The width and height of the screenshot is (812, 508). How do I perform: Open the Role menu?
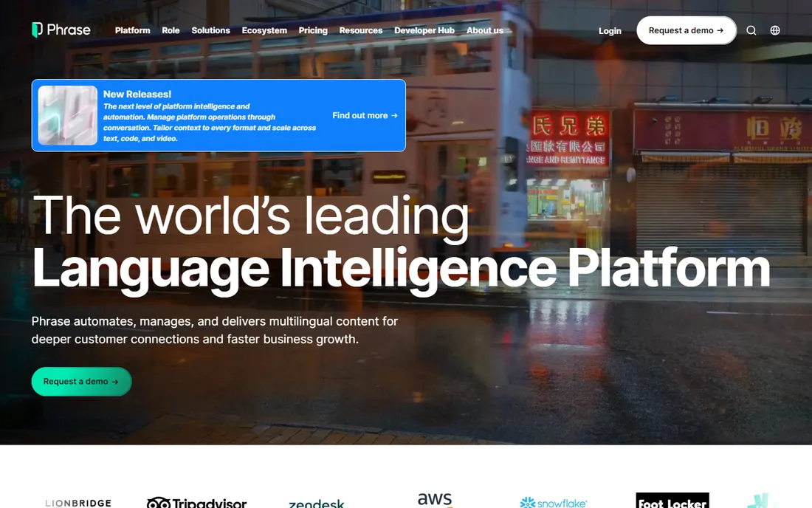tap(171, 30)
